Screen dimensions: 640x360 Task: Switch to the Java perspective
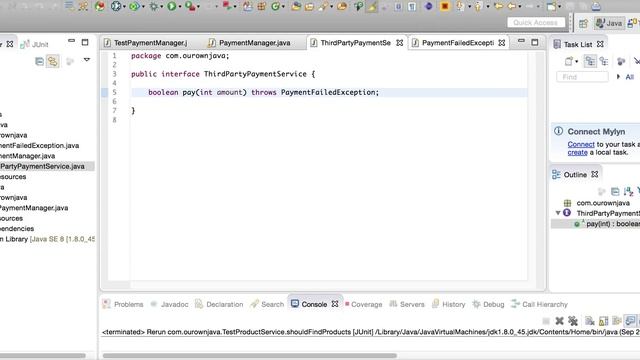[x=609, y=23]
